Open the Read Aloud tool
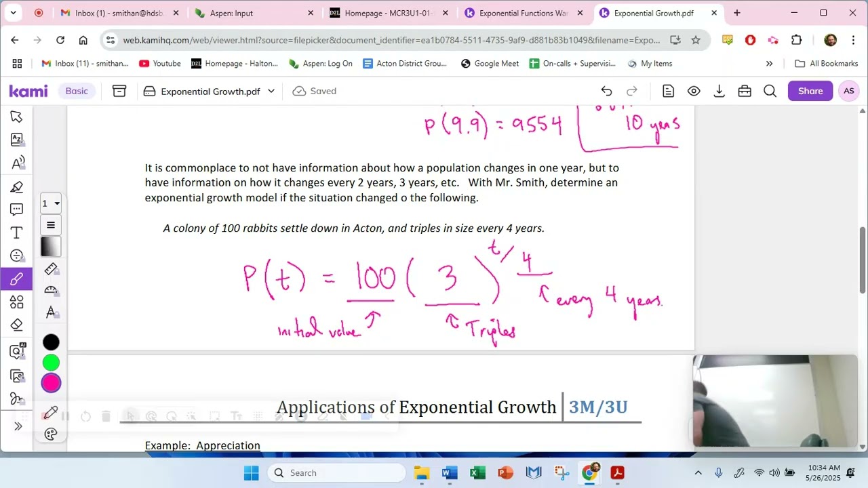 coord(17,163)
